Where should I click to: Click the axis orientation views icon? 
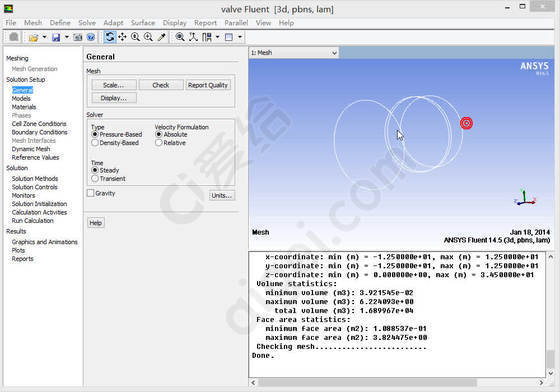click(x=193, y=37)
